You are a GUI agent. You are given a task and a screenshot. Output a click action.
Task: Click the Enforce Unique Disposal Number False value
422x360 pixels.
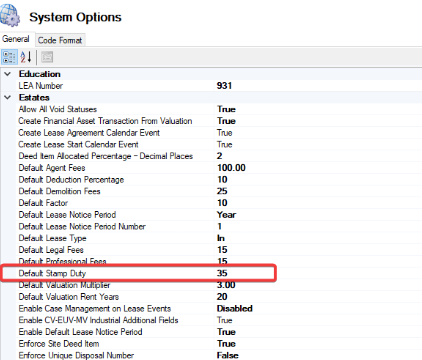click(228, 355)
